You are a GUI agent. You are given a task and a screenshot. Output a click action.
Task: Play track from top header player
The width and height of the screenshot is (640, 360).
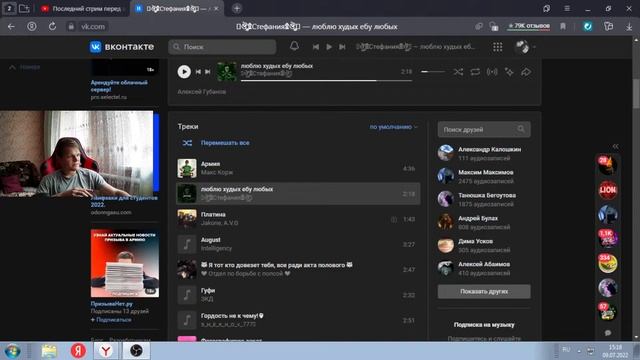pyautogui.click(x=329, y=47)
